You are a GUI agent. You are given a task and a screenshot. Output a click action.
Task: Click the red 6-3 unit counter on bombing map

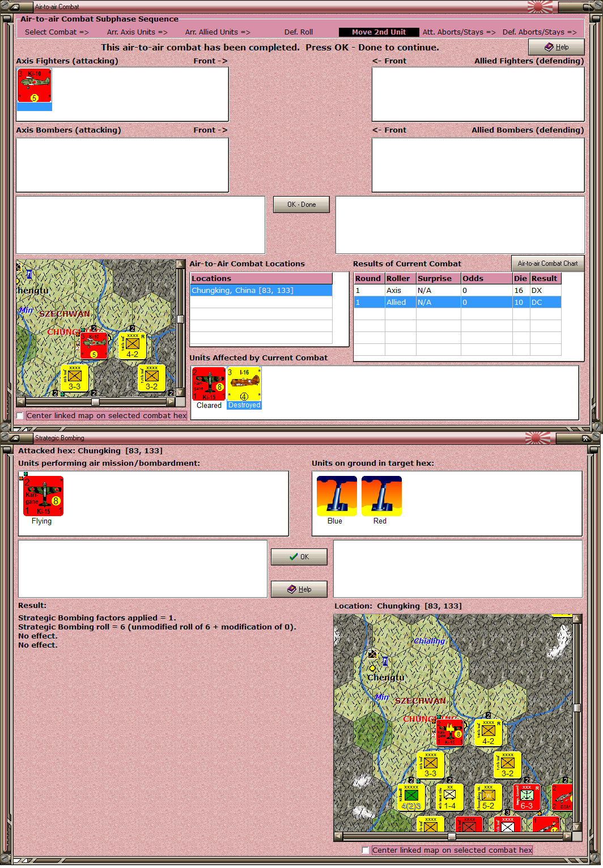[x=527, y=797]
